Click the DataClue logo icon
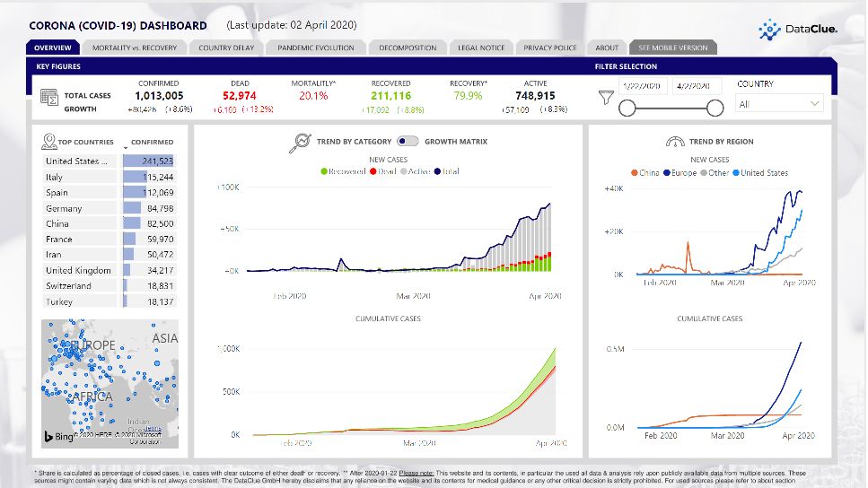868x488 pixels. pos(769,29)
